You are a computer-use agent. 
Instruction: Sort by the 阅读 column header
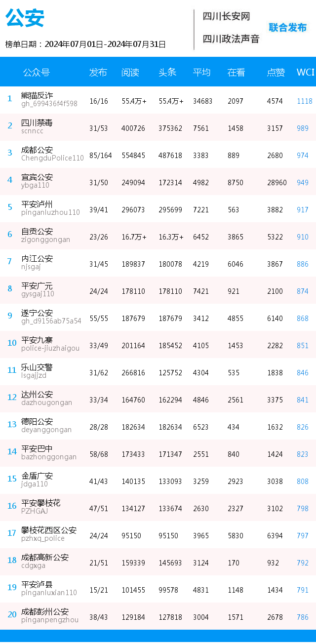(130, 72)
